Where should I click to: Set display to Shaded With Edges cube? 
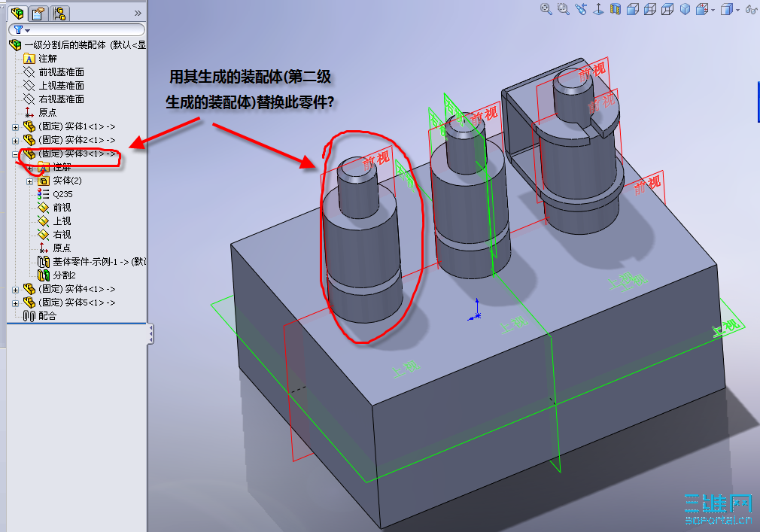(x=633, y=9)
